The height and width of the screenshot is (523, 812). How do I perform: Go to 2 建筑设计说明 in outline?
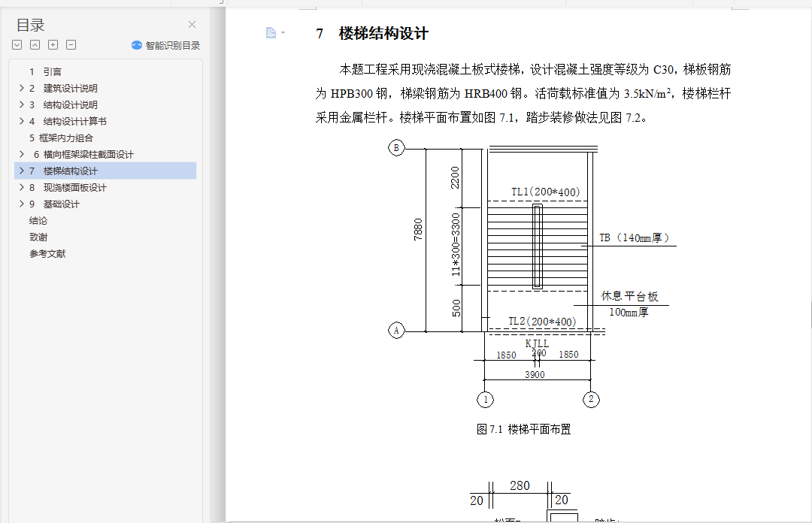pos(63,88)
